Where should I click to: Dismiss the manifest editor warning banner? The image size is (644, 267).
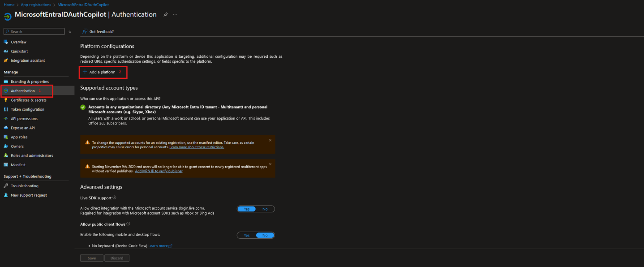click(x=270, y=140)
